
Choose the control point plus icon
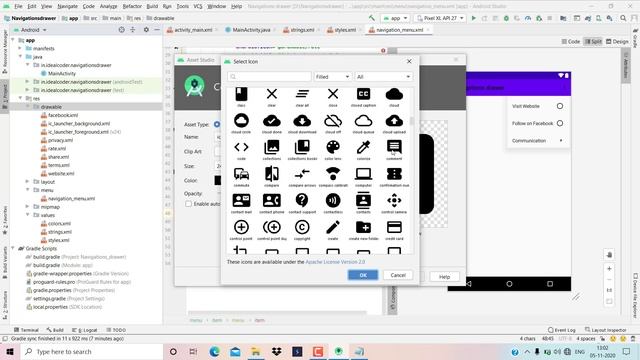point(241,227)
